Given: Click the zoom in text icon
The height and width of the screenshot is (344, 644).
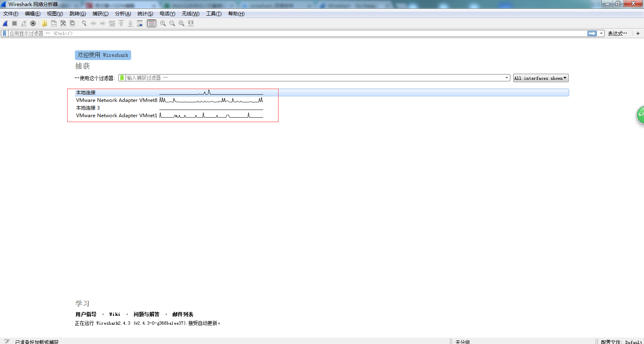Looking at the screenshot, I should point(163,23).
